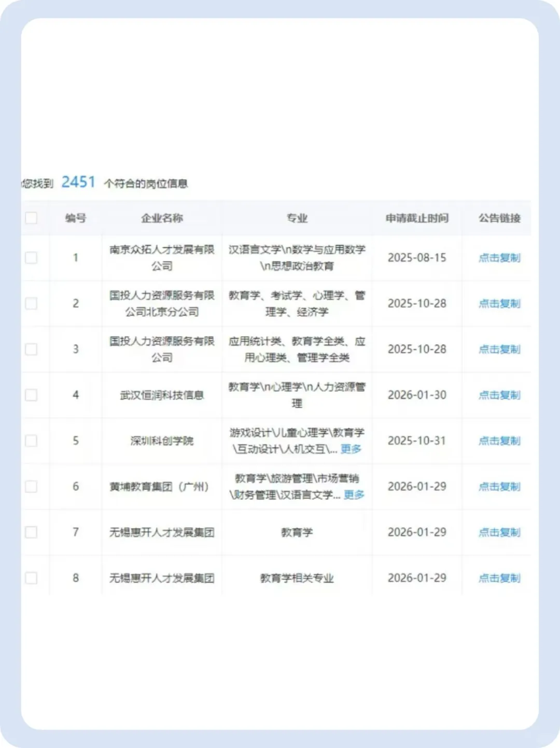Viewport: 560px width, 748px height.
Task: Click 点击复制 for 深圳科创学院
Action: (x=499, y=441)
